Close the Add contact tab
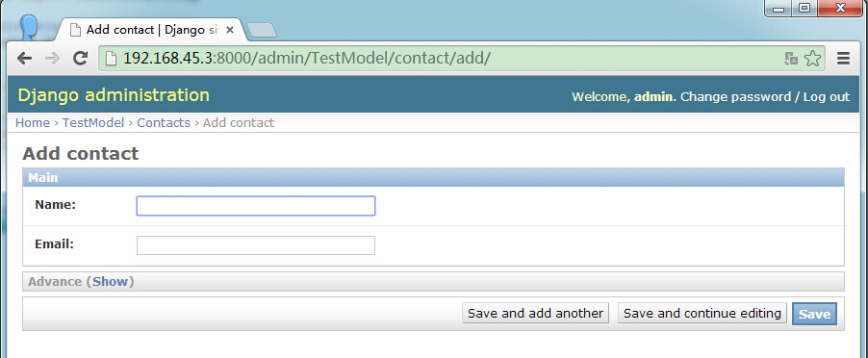 (230, 30)
